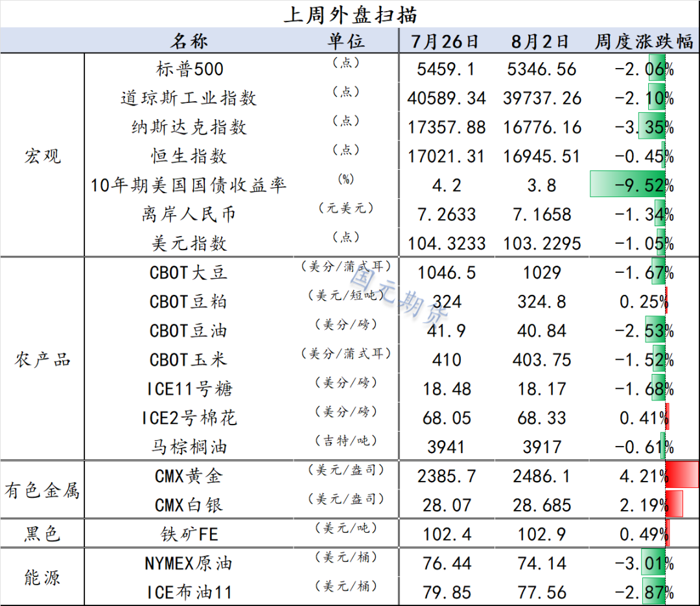Click the 马棕榈油 row name
Viewport: 700px width, 606px height.
189,447
